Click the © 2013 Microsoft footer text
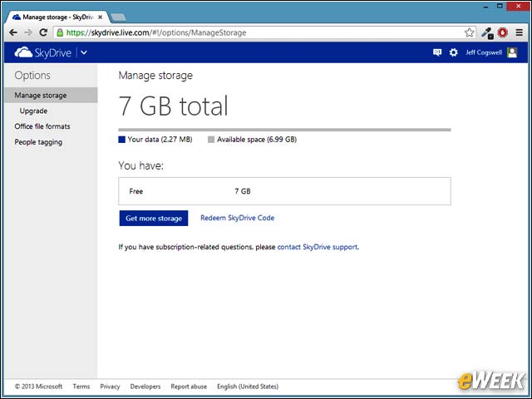 (x=38, y=387)
